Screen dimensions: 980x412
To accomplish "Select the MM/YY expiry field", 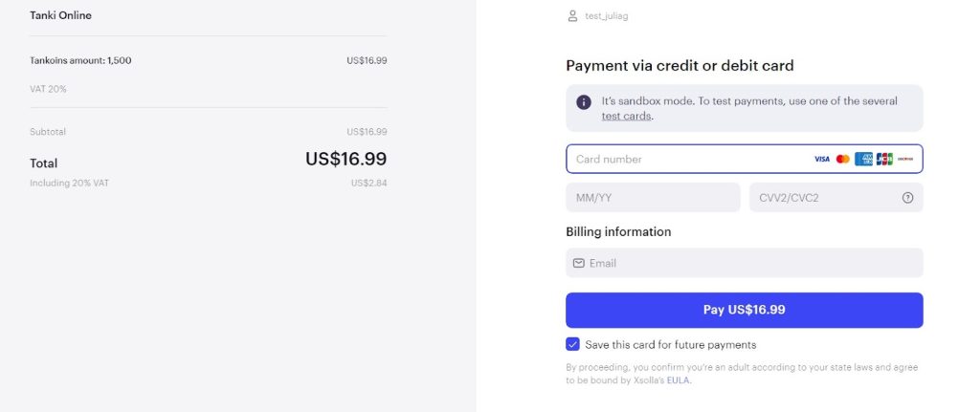I will pyautogui.click(x=653, y=198).
